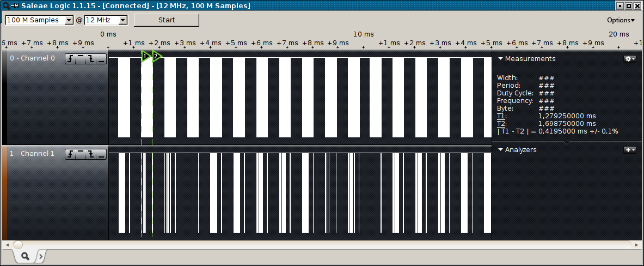
Task: Set low level trigger on Channel 1
Action: (x=101, y=154)
